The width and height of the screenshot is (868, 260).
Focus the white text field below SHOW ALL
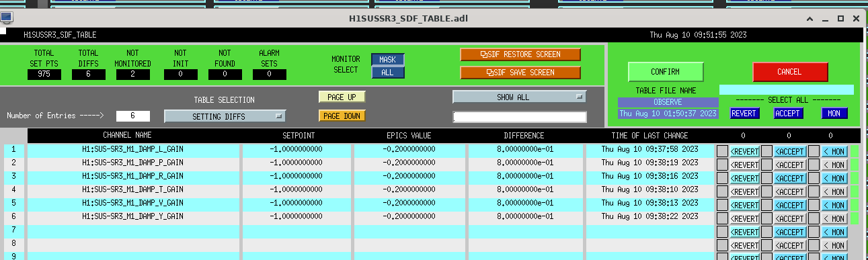[x=519, y=117]
